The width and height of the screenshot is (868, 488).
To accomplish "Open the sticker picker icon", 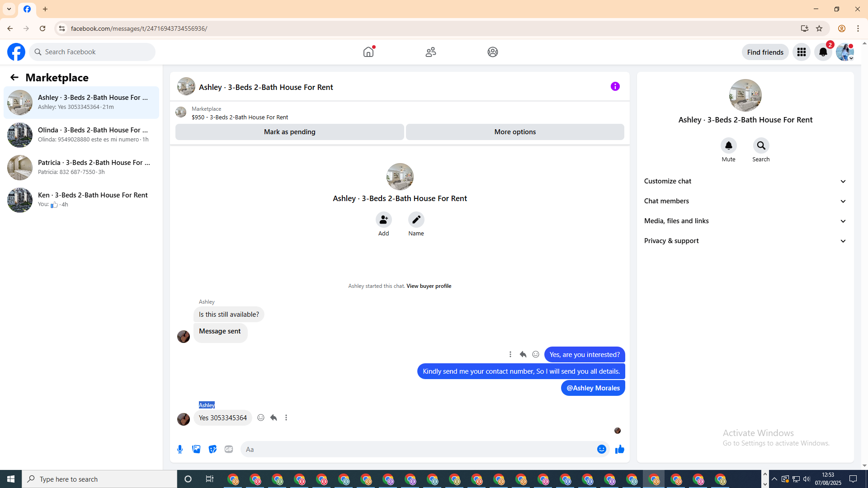I will tap(212, 449).
